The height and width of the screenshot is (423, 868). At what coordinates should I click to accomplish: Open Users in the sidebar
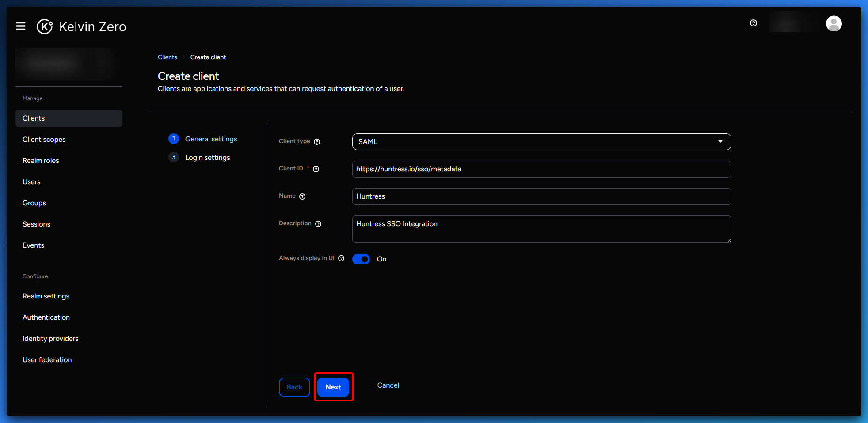click(69, 182)
